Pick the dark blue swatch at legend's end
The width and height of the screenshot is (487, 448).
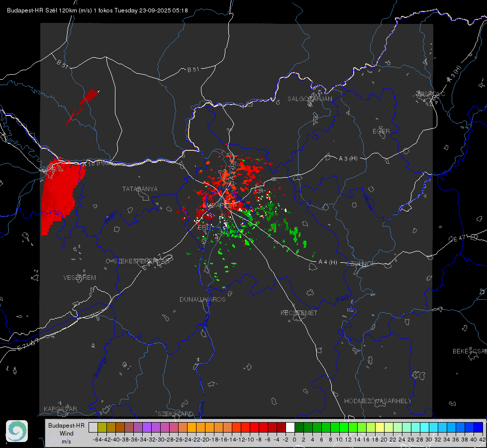tap(479, 427)
